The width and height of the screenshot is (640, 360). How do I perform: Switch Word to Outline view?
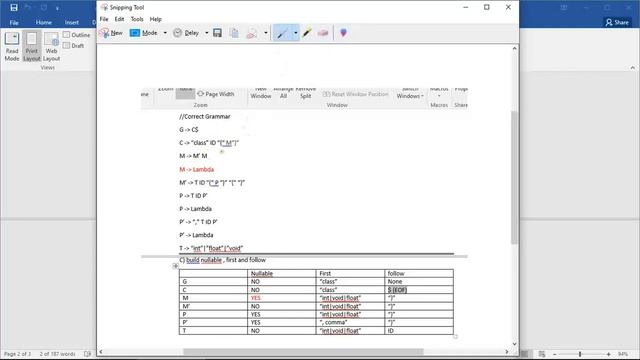(76, 35)
